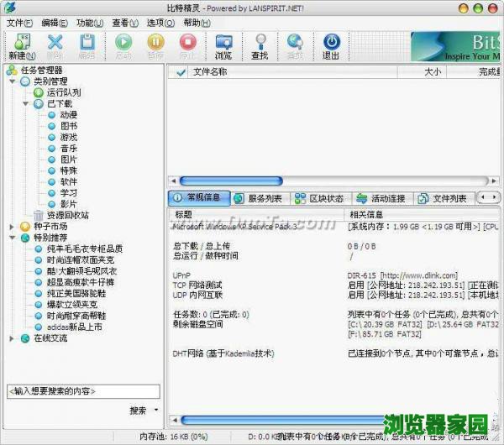The image size is (504, 445).
Task: Open 纯羊毛毛衣专柜品质 recommendation
Action: [x=85, y=249]
